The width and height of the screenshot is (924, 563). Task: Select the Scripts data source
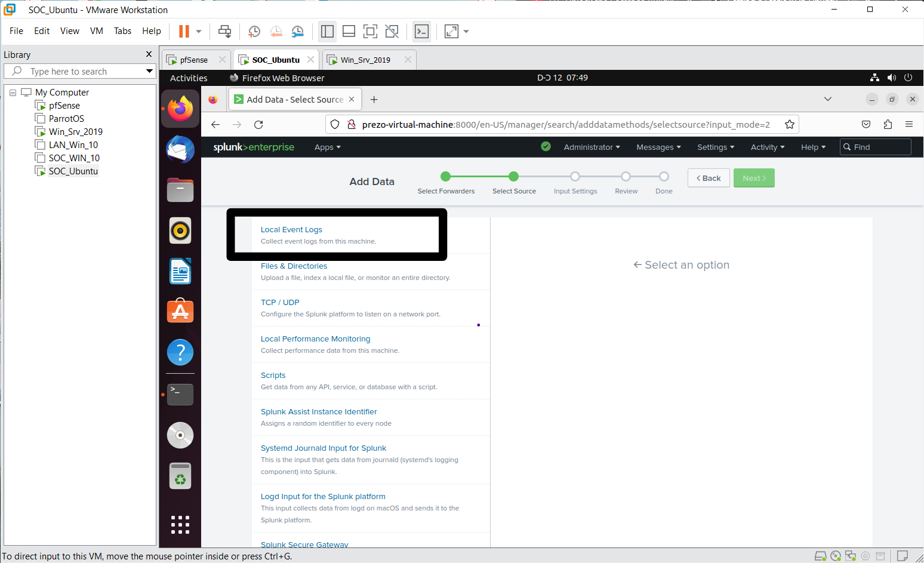273,376
